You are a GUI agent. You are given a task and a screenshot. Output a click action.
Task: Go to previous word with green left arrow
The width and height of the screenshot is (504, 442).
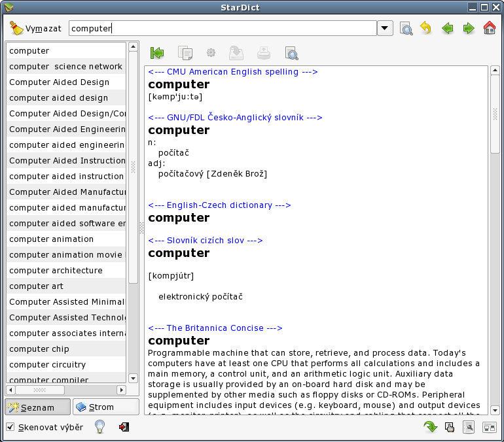tap(448, 28)
